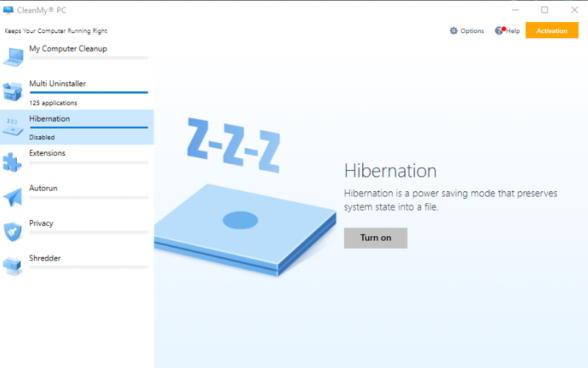Click the Autorun paper plane icon

12,197
